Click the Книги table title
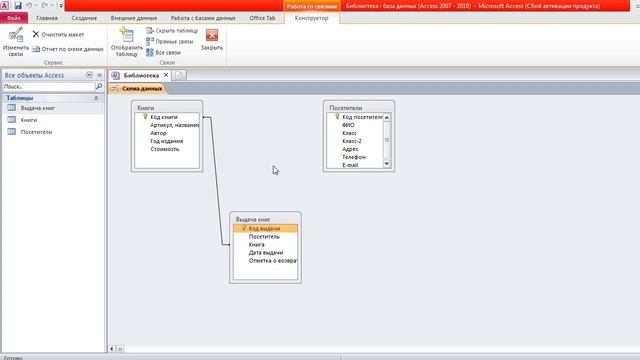 146,108
